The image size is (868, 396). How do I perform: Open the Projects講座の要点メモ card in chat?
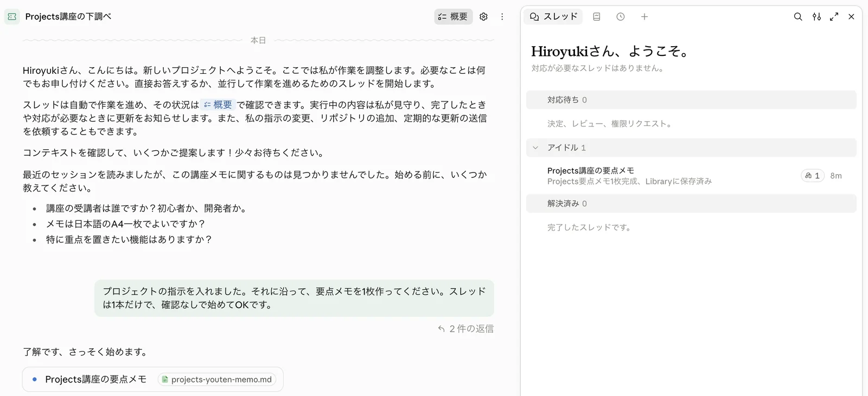(153, 380)
